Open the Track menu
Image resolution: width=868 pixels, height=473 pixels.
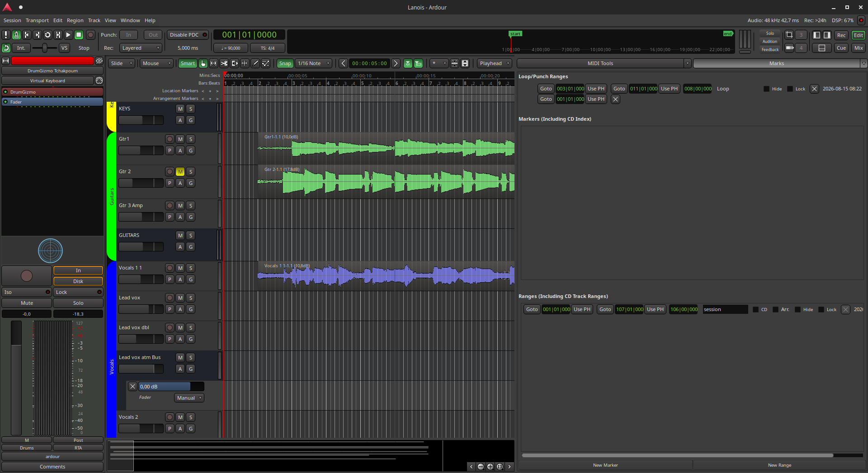[94, 20]
